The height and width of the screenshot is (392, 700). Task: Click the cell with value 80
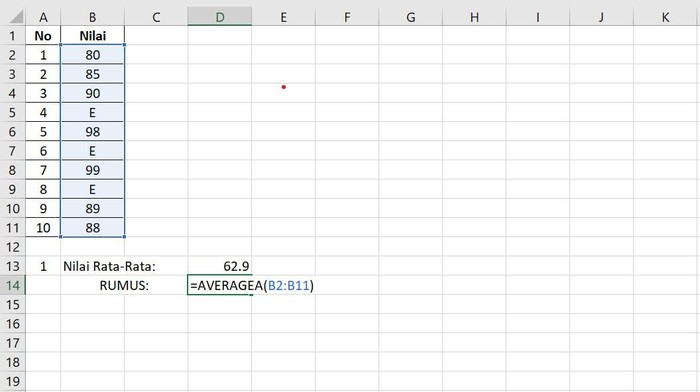92,55
